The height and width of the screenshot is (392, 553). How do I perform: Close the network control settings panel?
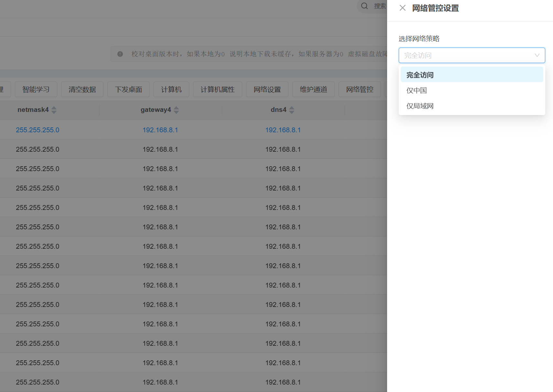point(403,8)
